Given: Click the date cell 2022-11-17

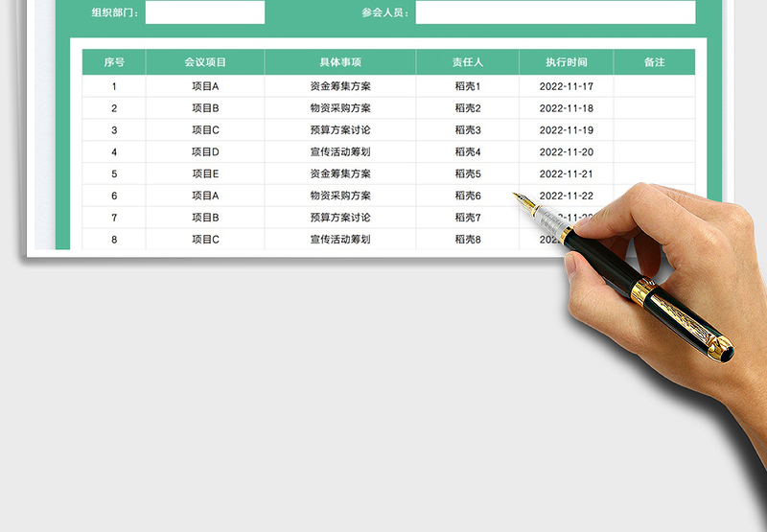Looking at the screenshot, I should (x=567, y=86).
